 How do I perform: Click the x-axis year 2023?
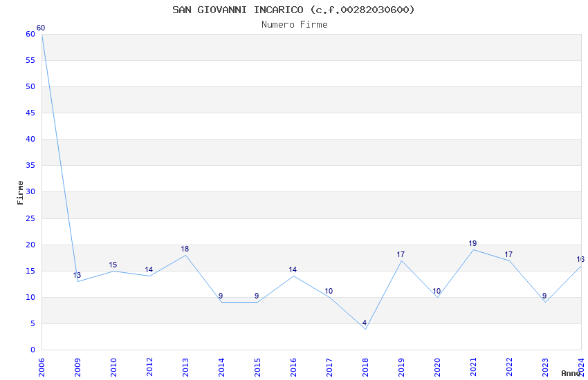(545, 368)
